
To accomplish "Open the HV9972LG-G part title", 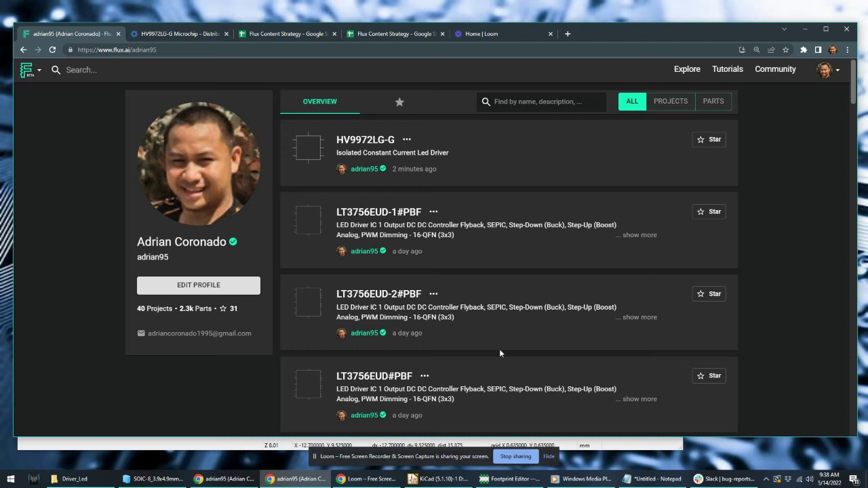I will 365,140.
